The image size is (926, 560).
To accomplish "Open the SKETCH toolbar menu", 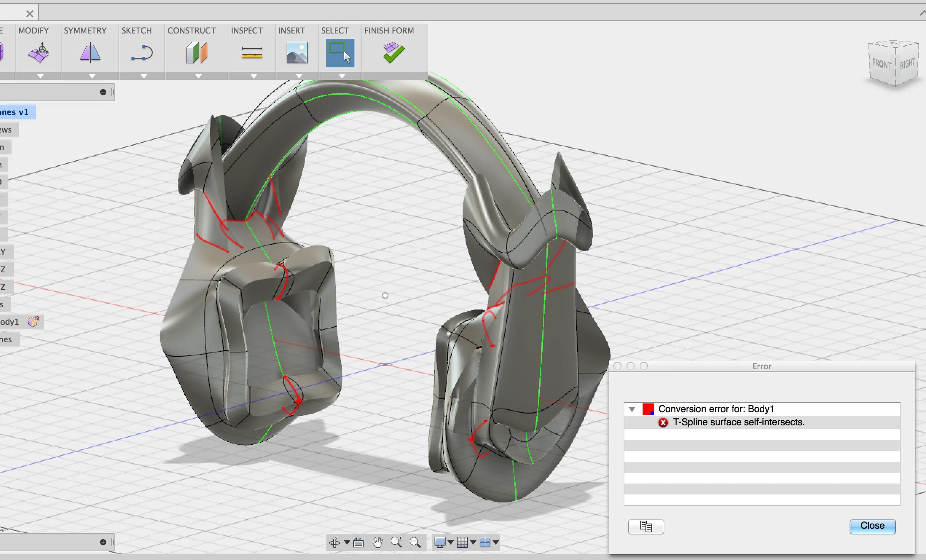I will [136, 31].
